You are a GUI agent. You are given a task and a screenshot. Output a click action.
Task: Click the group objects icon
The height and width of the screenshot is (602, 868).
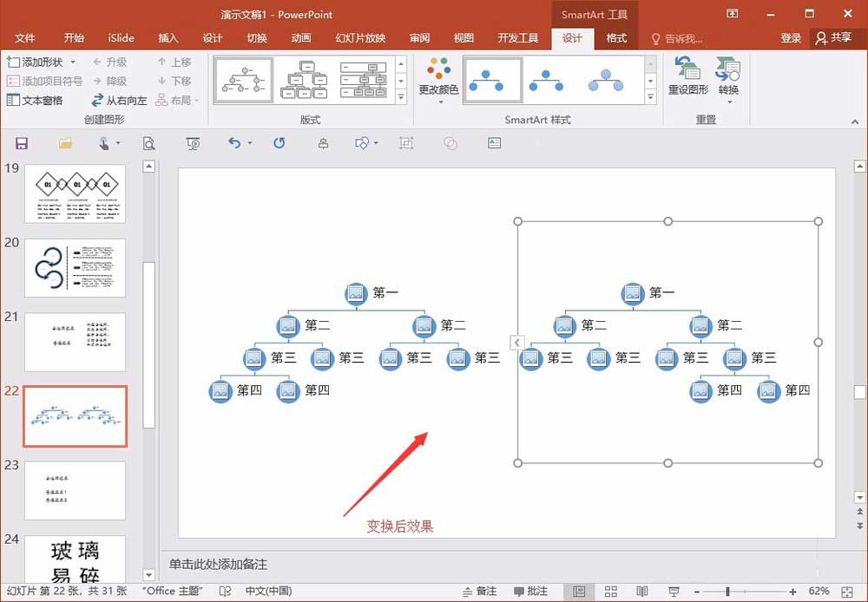(x=406, y=144)
